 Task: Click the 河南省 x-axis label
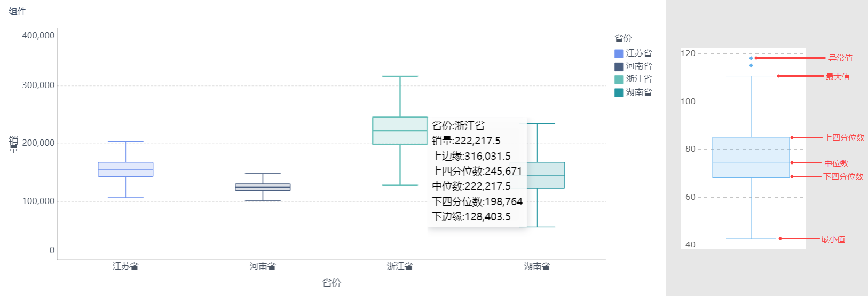[x=263, y=266]
